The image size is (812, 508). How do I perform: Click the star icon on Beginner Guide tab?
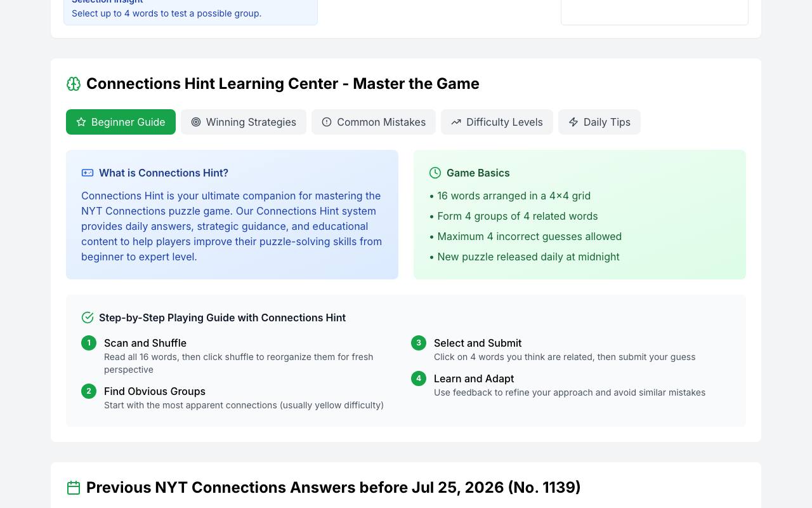point(81,122)
